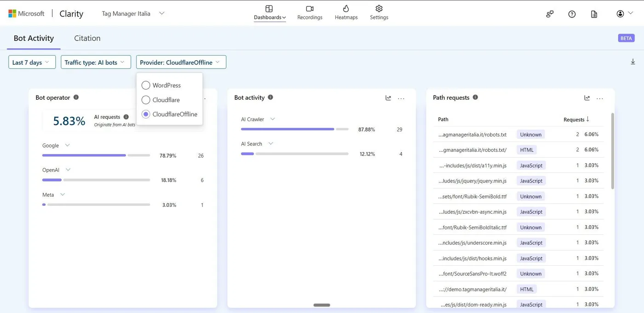Viewport: 644px width, 313px height.
Task: Show info for Bot activity
Action: point(270,97)
